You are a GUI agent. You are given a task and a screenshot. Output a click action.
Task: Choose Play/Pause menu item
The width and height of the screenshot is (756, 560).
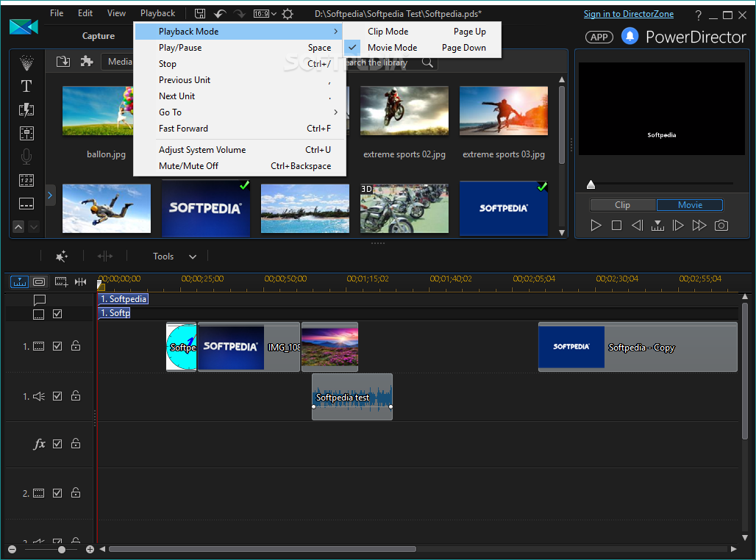(240, 48)
